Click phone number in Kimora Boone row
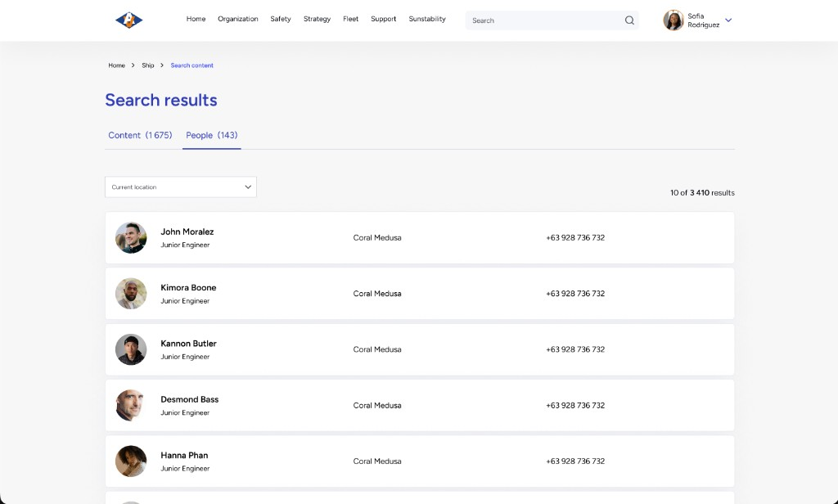Viewport: 838px width, 504px height. tap(575, 294)
